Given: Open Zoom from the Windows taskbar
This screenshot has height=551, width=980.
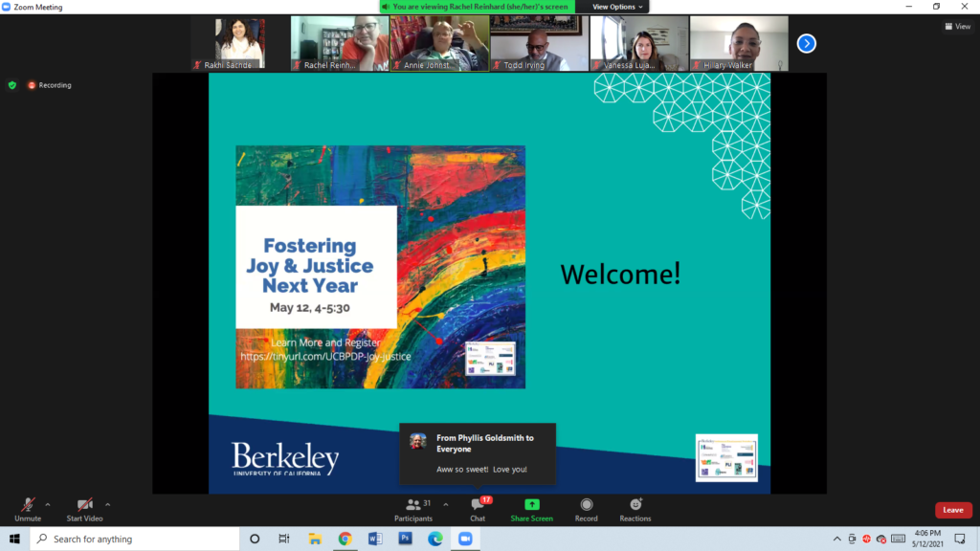Looking at the screenshot, I should tap(464, 539).
